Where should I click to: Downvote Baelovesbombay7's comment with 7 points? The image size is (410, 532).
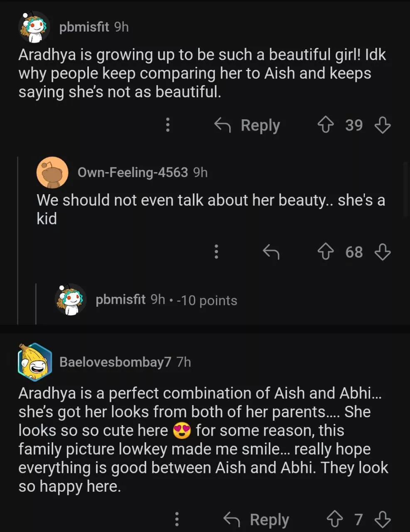382,519
